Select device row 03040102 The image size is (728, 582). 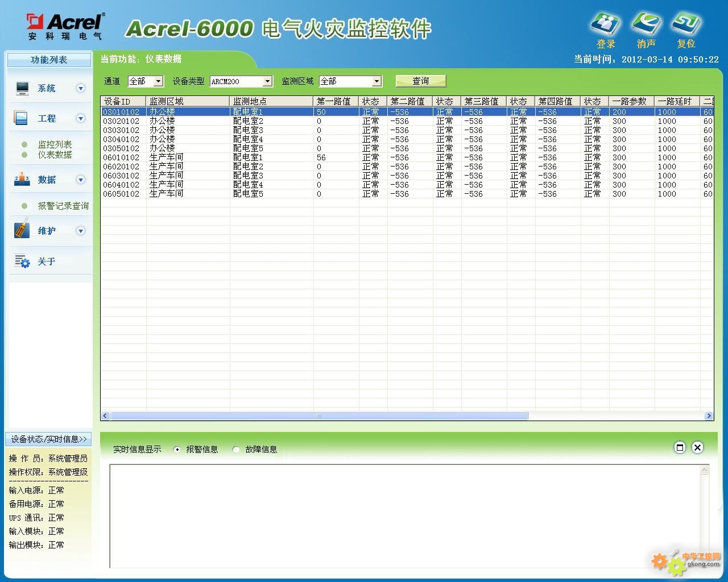tap(407, 139)
